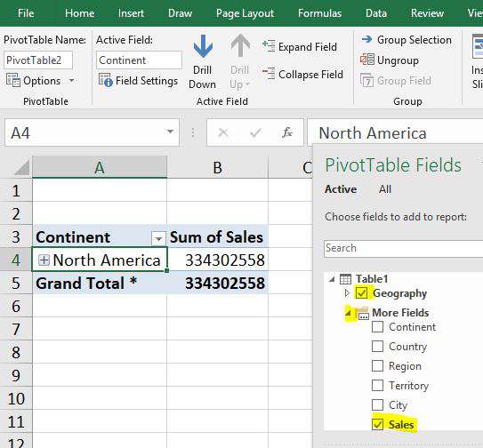Expand the Geography hierarchy triangle
The width and height of the screenshot is (483, 448).
click(347, 293)
